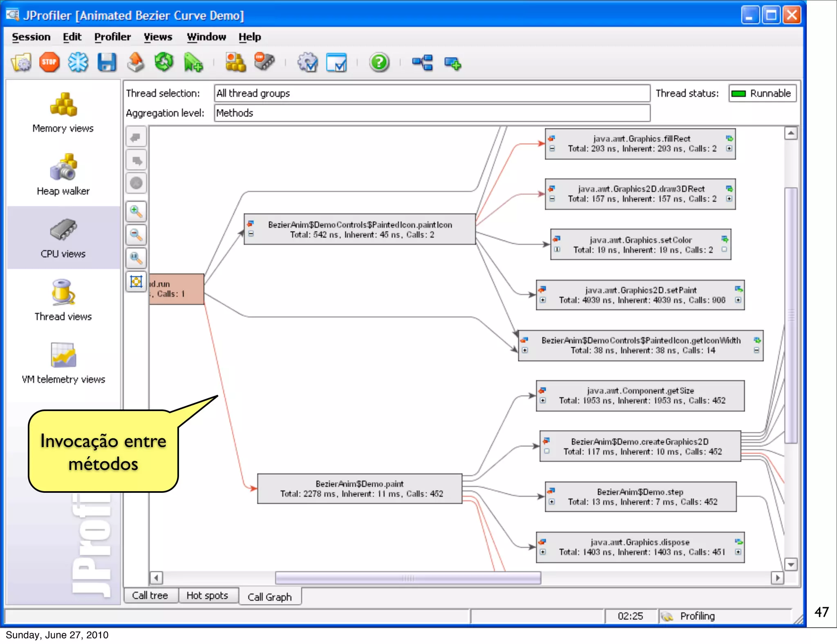Viewport: 837px width, 644px height.
Task: Open the Aggregation level Methods dropdown
Action: point(432,113)
